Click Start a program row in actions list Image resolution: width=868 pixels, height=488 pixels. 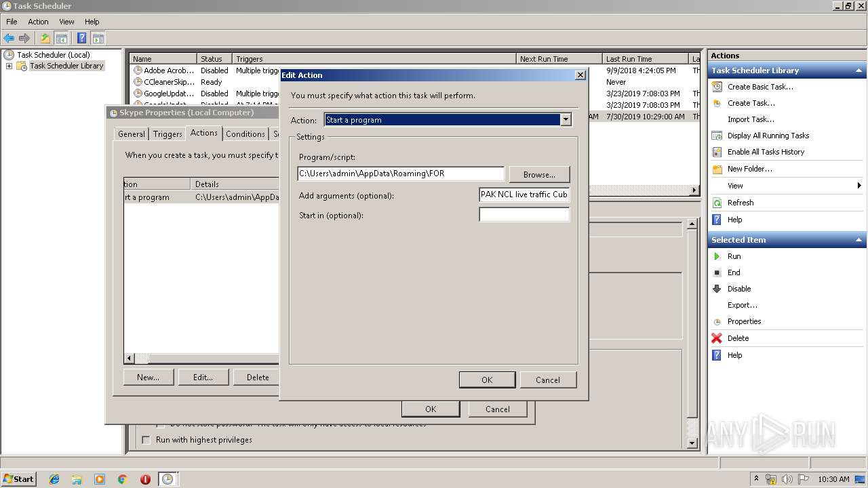[x=201, y=197]
